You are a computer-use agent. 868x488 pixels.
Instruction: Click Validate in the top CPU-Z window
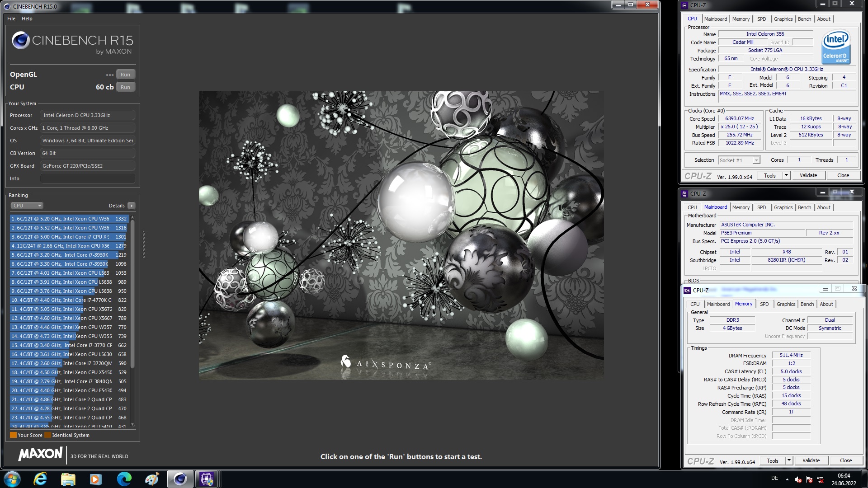point(808,175)
